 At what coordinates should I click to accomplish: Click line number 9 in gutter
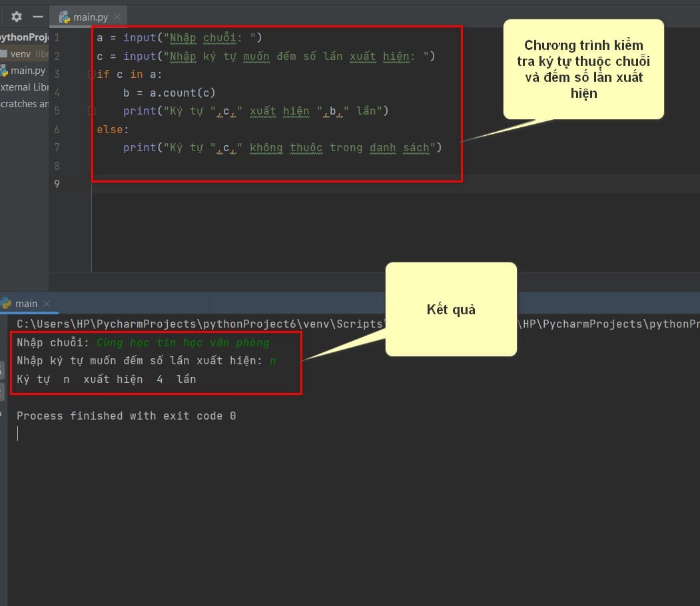[57, 184]
